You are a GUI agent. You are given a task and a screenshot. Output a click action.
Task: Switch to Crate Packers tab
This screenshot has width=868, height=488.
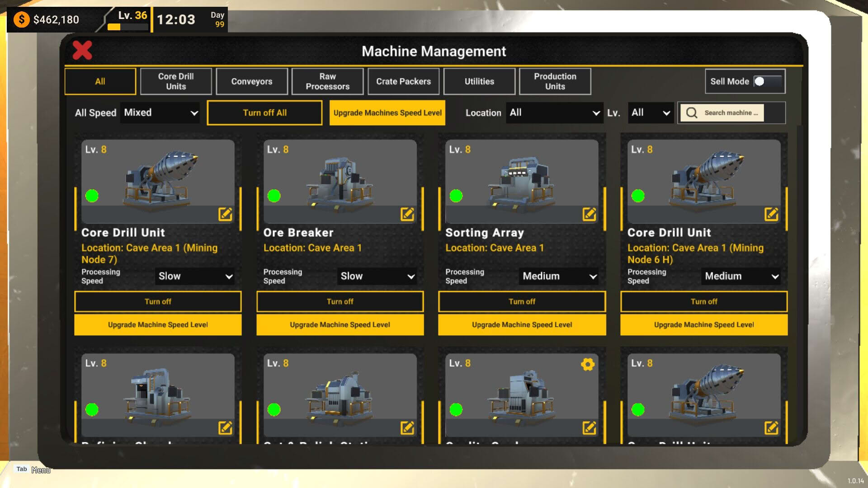pyautogui.click(x=403, y=81)
